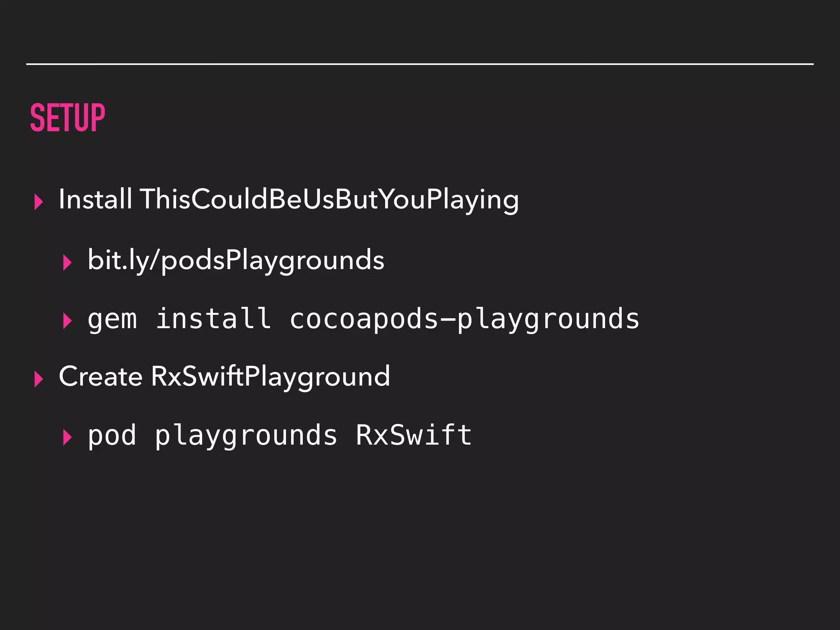Click the word Create in the second bullet
840x630 pixels.
pyautogui.click(x=100, y=376)
